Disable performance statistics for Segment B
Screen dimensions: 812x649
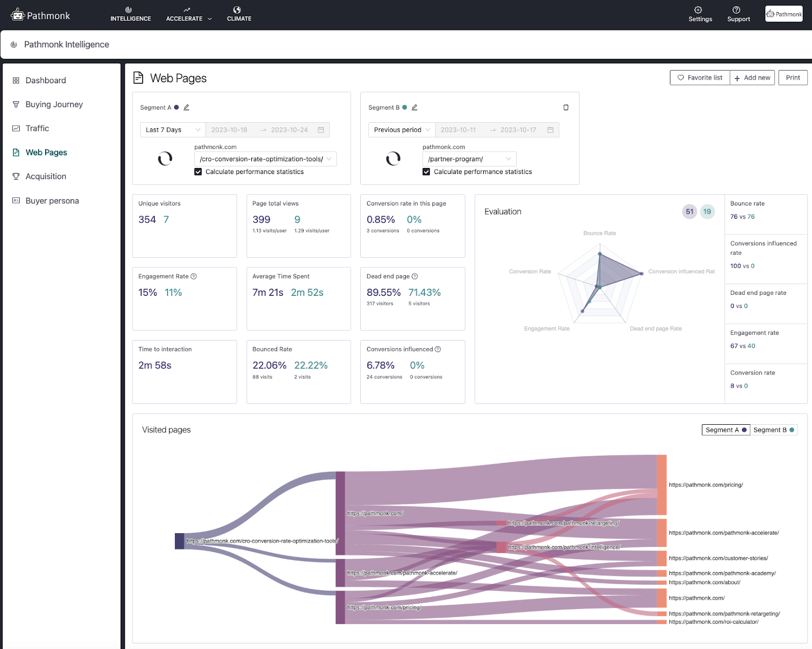coord(426,172)
